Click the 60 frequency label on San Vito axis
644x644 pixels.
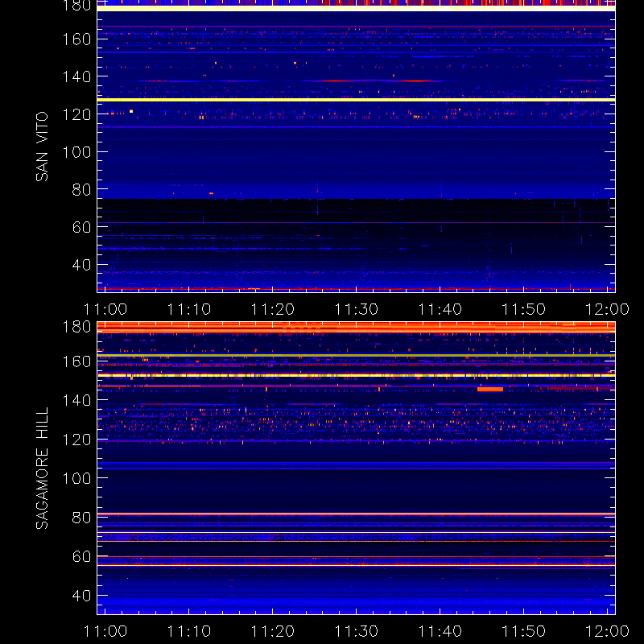pos(81,227)
